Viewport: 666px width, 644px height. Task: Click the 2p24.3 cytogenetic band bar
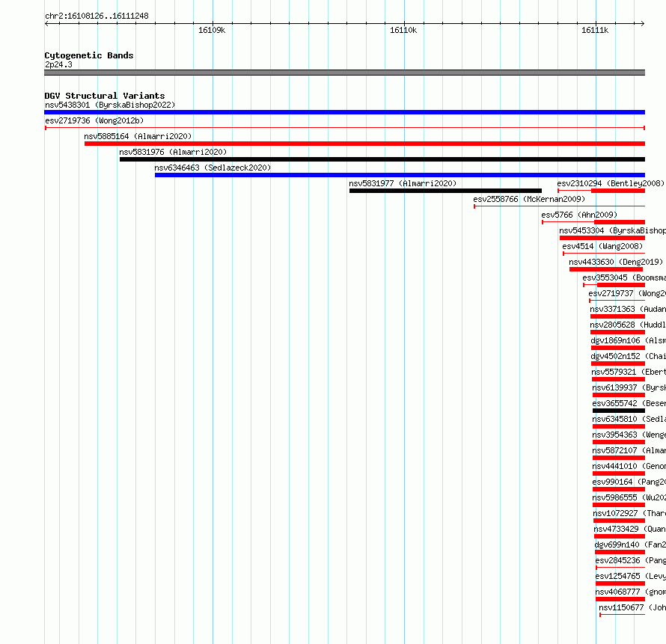point(344,73)
